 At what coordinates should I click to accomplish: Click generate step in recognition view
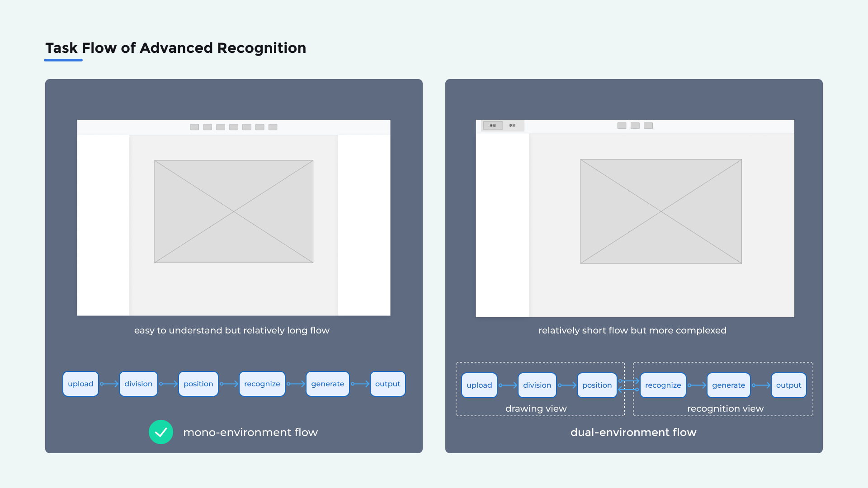[728, 385]
